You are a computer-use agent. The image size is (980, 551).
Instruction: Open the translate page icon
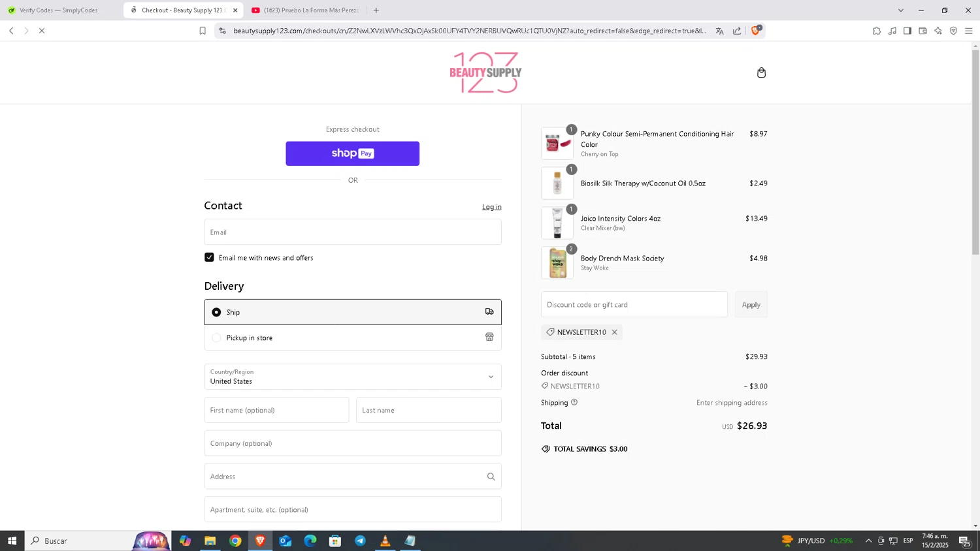[719, 31]
